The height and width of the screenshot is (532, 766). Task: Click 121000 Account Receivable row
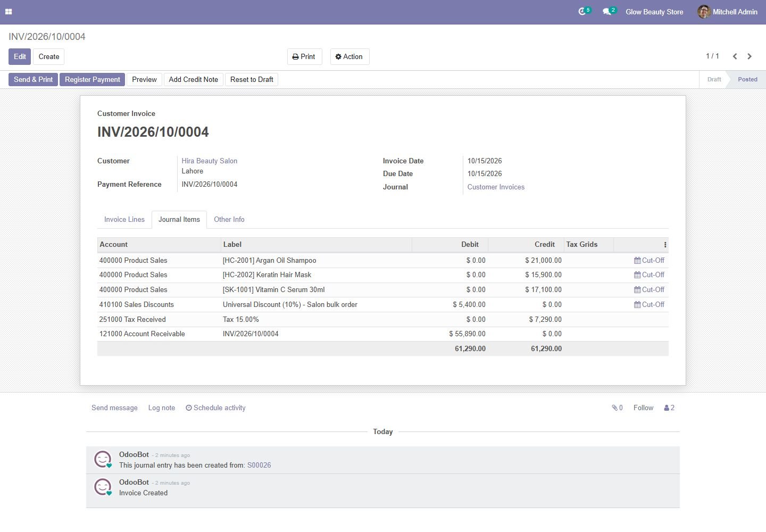click(382, 334)
